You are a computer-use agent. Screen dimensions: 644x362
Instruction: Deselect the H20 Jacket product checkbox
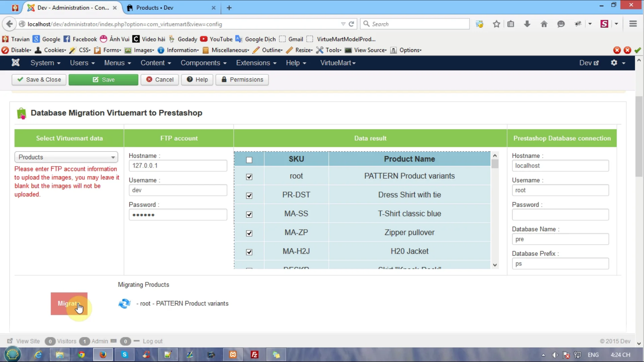(x=249, y=252)
